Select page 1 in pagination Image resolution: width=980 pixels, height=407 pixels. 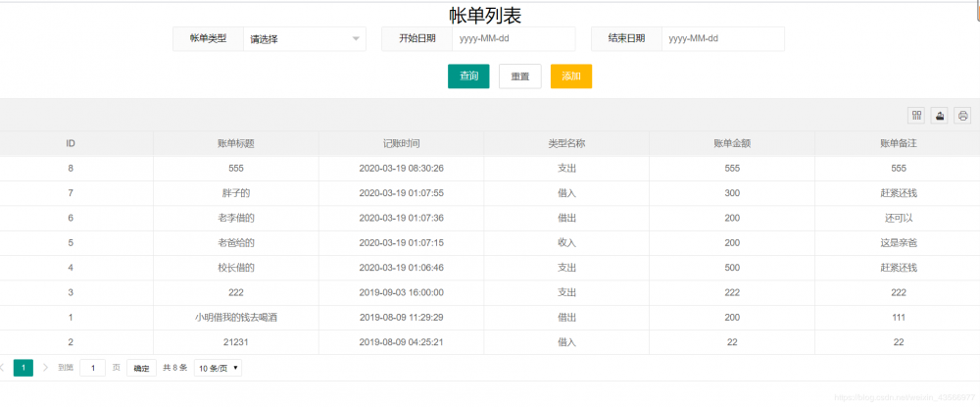tap(24, 368)
